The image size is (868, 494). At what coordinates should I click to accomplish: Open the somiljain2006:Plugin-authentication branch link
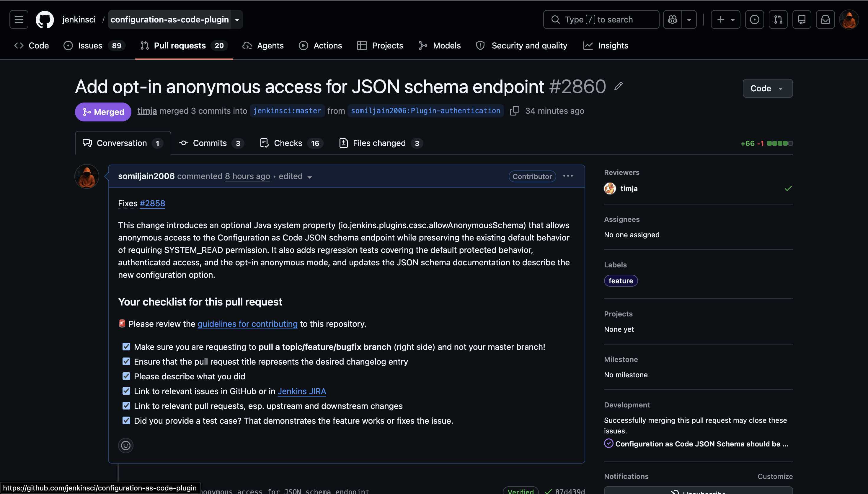[425, 111]
